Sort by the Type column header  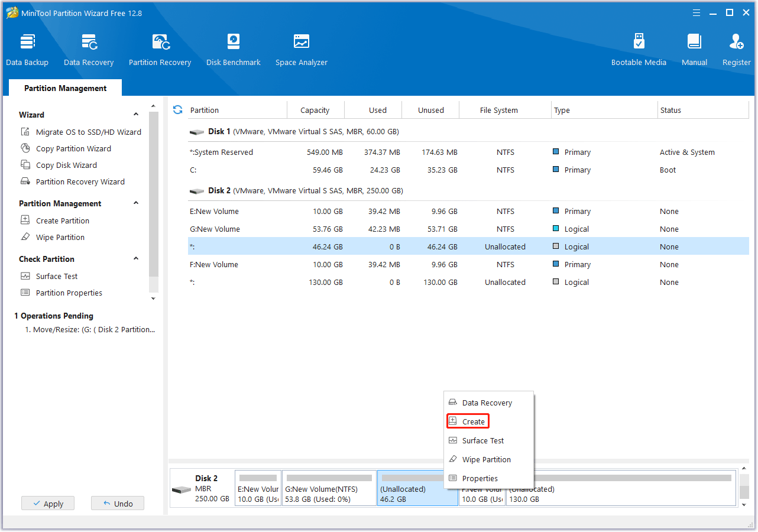coord(604,110)
